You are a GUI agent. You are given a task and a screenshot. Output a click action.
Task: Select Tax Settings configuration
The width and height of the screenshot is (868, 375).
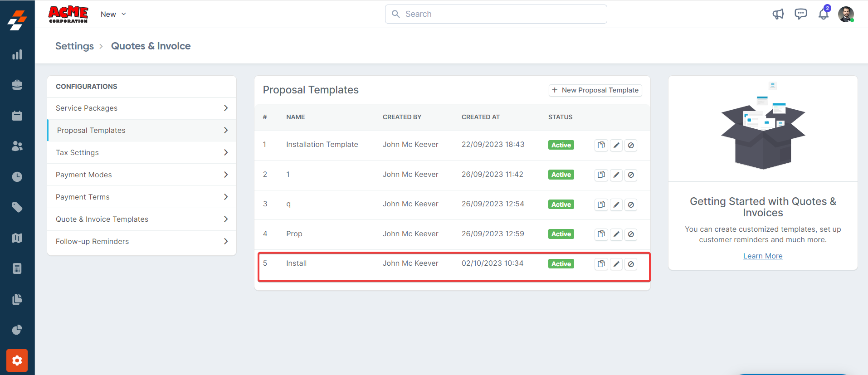[78, 152]
